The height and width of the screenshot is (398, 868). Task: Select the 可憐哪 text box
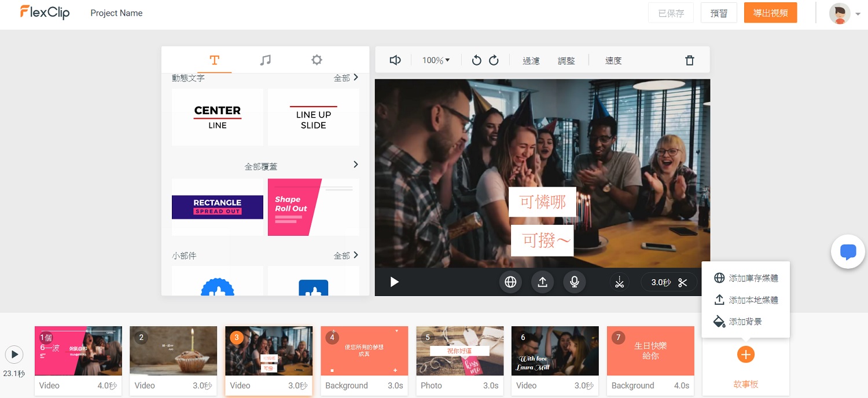pos(542,202)
